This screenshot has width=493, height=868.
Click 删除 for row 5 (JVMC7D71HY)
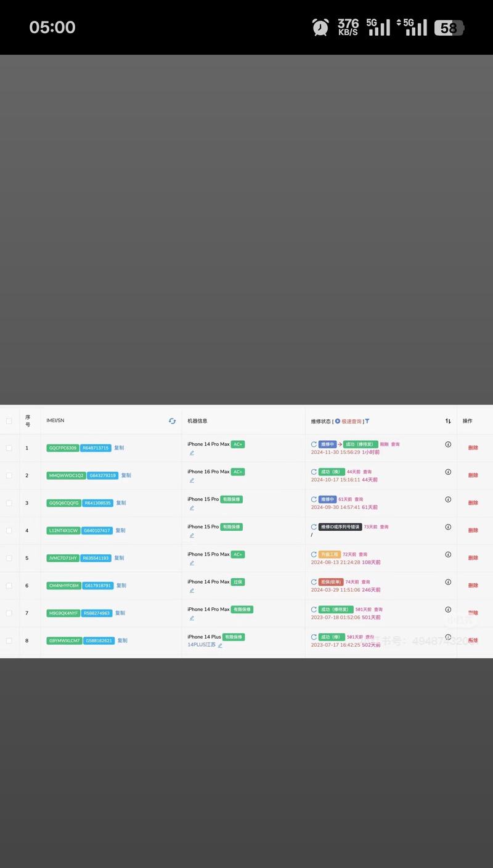(x=473, y=558)
